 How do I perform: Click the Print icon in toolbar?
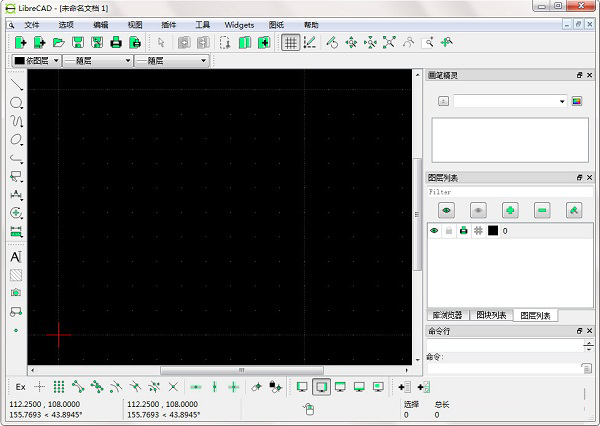(x=116, y=42)
